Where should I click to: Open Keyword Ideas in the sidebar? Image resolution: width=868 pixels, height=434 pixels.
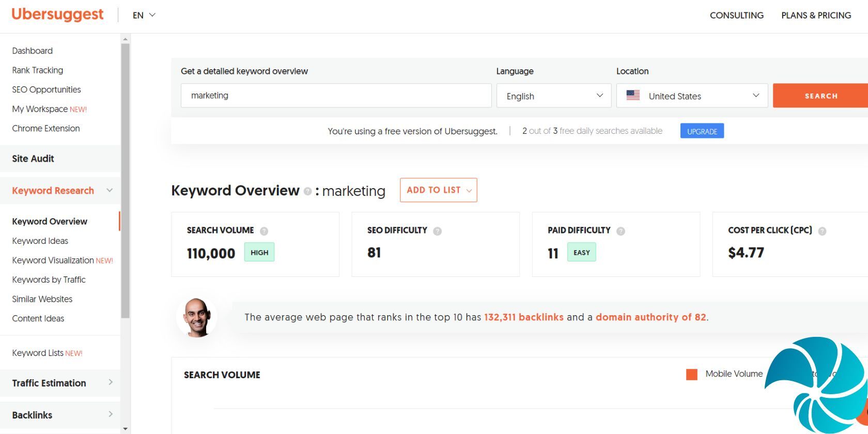40,241
